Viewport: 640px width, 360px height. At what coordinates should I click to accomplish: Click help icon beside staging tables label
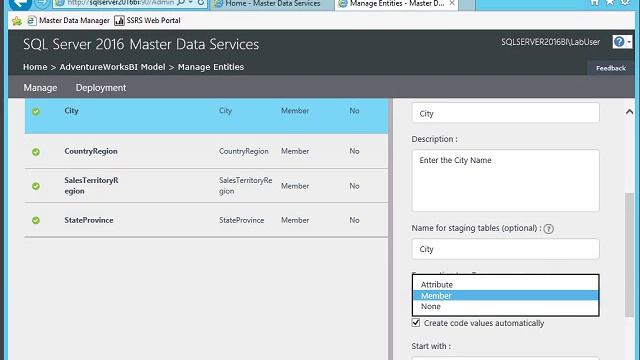(x=549, y=229)
